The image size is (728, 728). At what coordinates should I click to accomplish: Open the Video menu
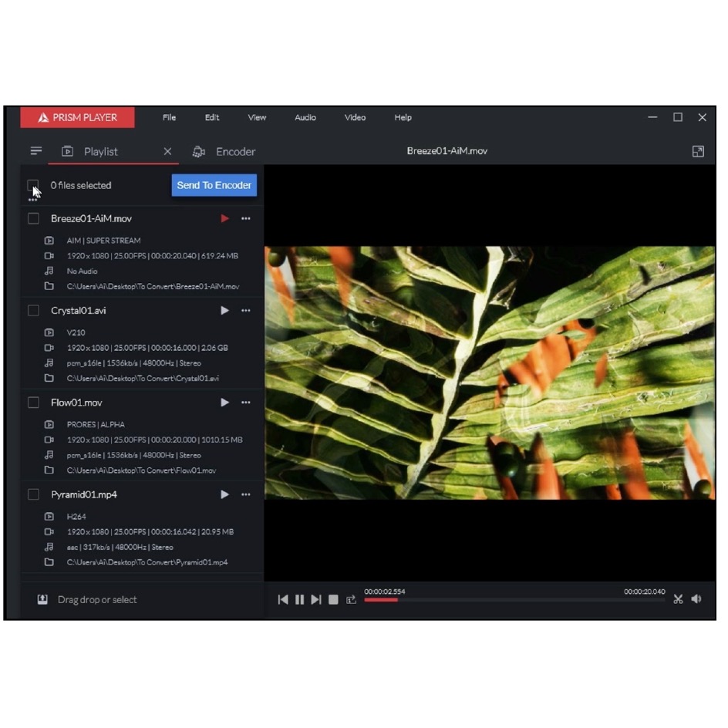point(355,117)
